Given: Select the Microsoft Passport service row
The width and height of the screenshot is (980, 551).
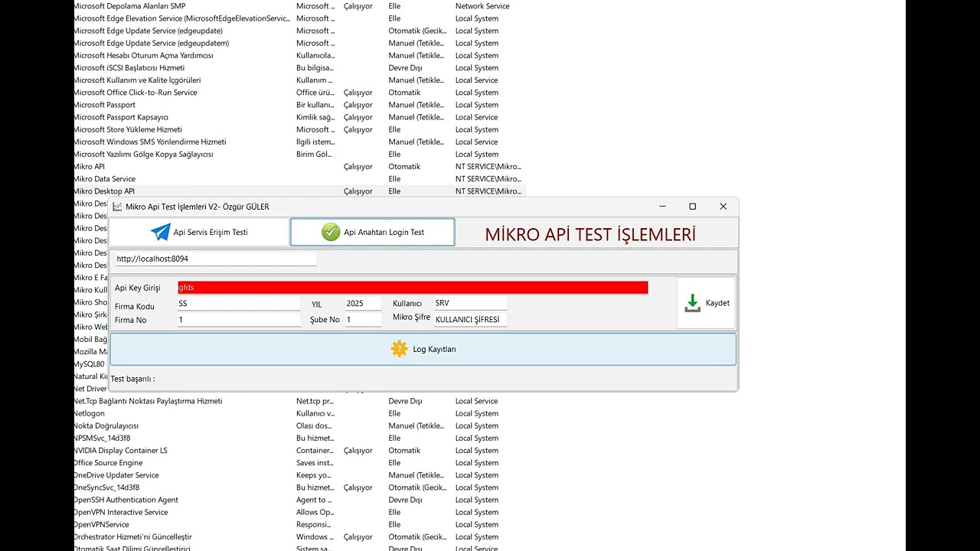Looking at the screenshot, I should 299,105.
